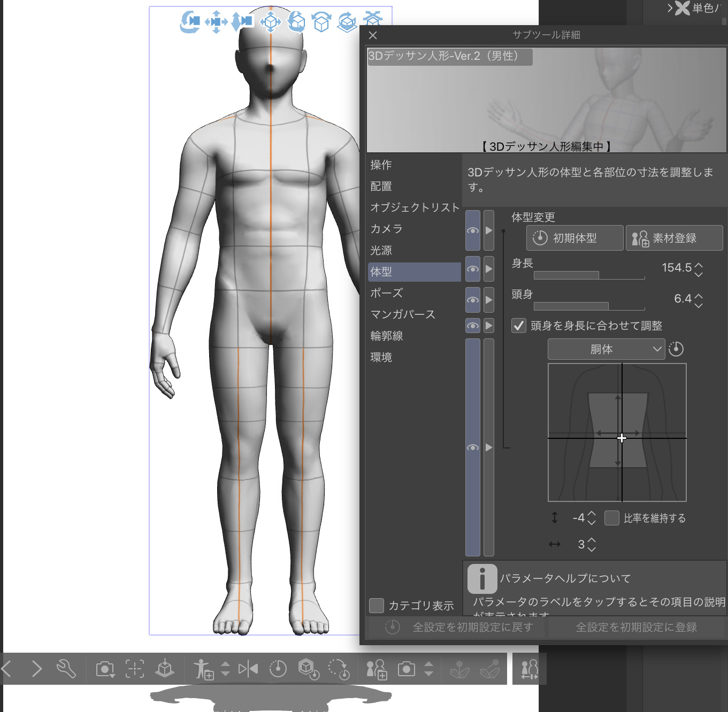Viewport: 728px width, 712px height.
Task: Go to next 3D object with right arrow
Action: pos(36,669)
